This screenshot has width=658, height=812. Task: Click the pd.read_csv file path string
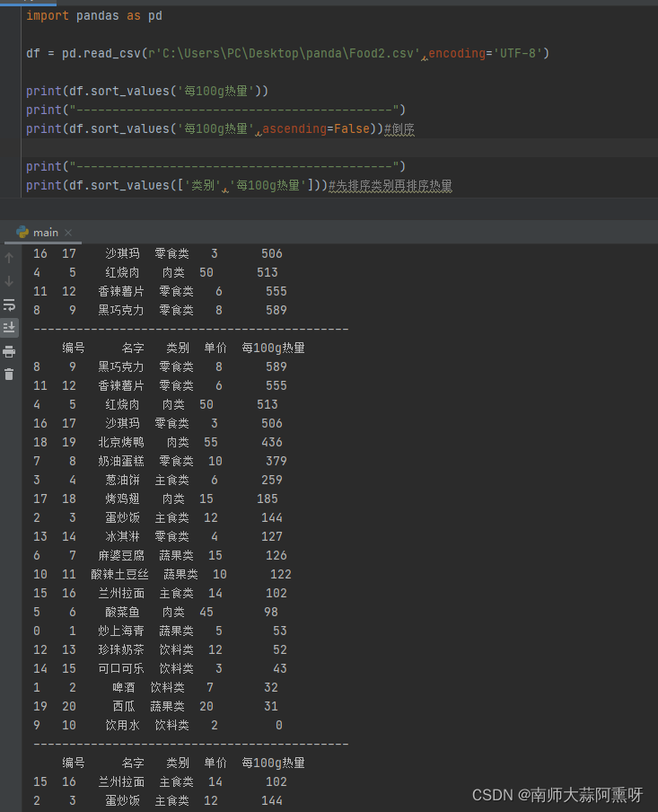tap(284, 53)
